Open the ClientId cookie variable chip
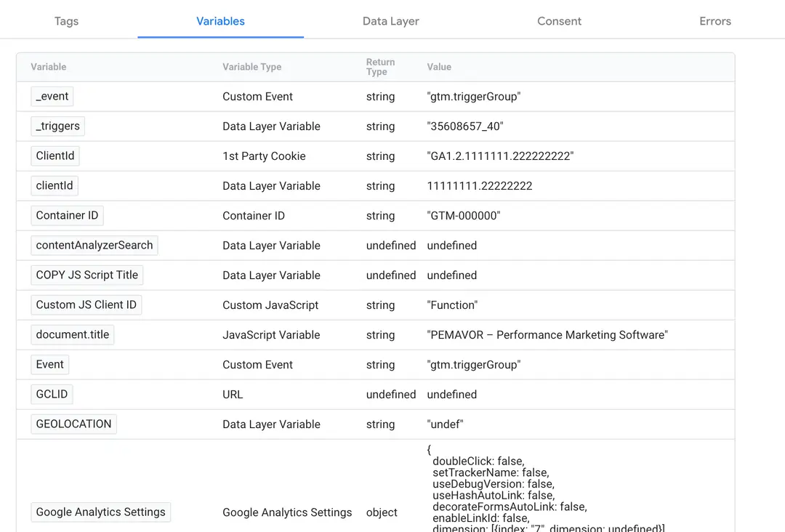785x532 pixels. pyautogui.click(x=55, y=156)
